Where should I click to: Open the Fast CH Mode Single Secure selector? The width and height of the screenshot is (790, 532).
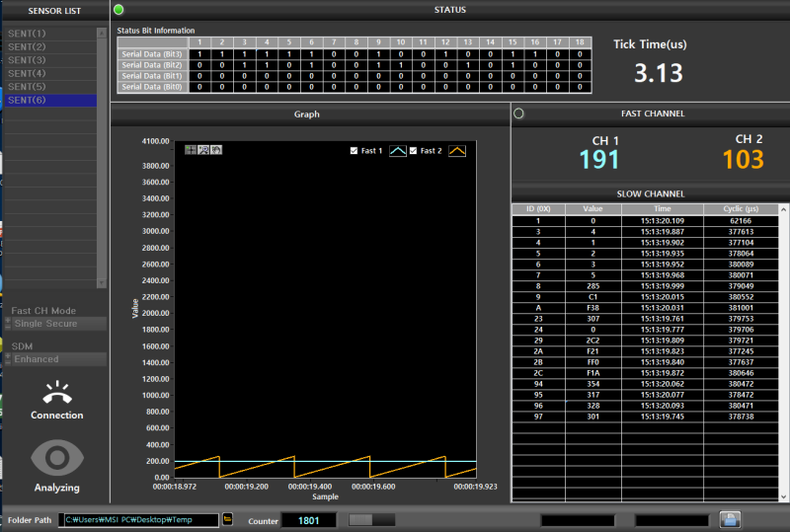(57, 324)
